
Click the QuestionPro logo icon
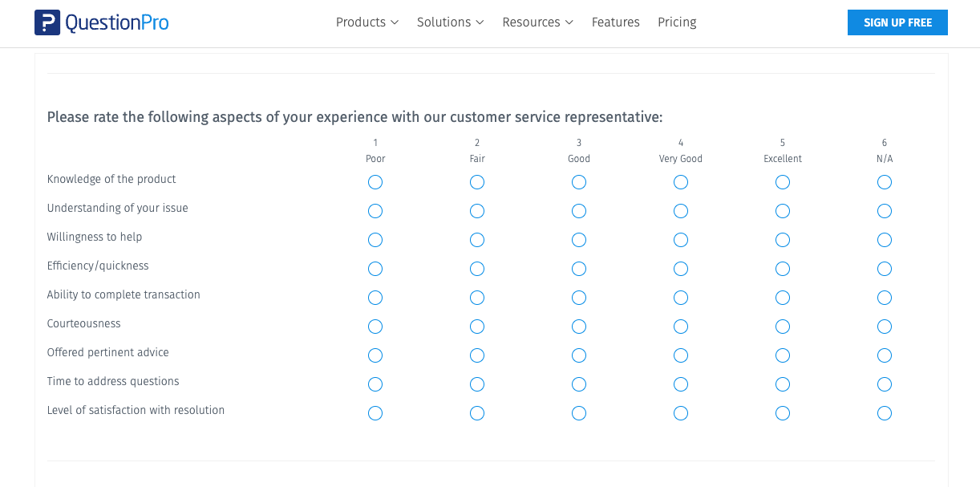[47, 22]
